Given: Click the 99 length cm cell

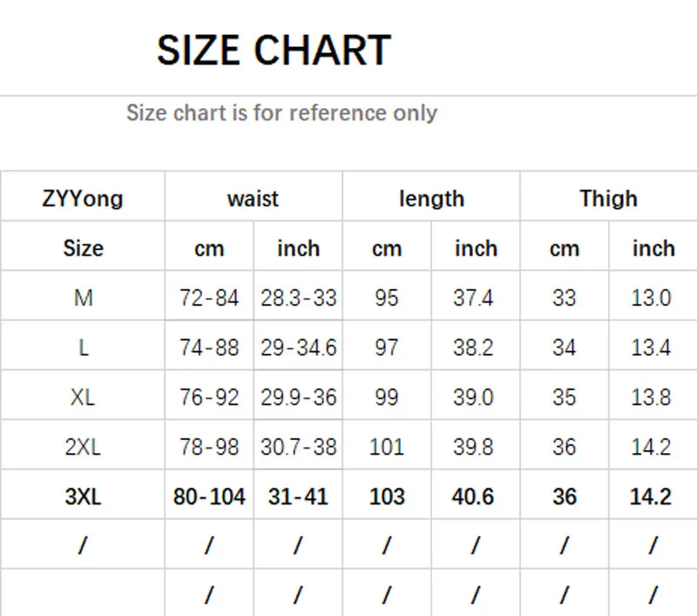Looking at the screenshot, I should 386,397.
